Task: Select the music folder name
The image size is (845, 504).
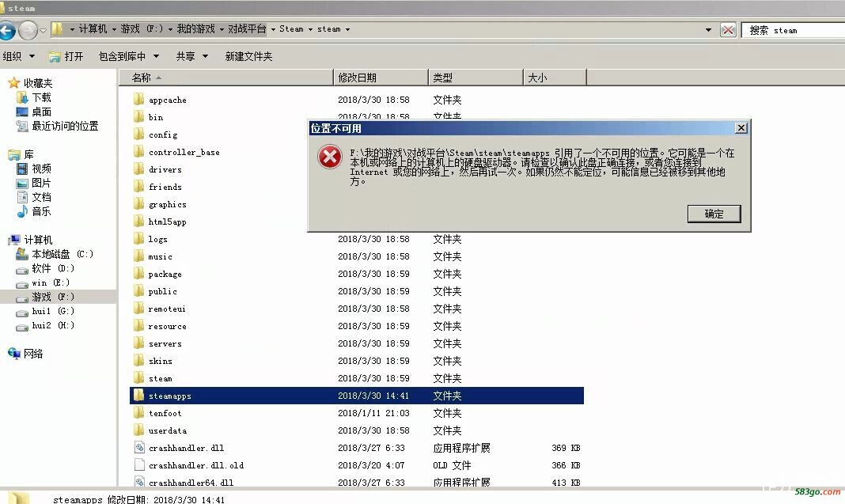Action: click(x=160, y=256)
